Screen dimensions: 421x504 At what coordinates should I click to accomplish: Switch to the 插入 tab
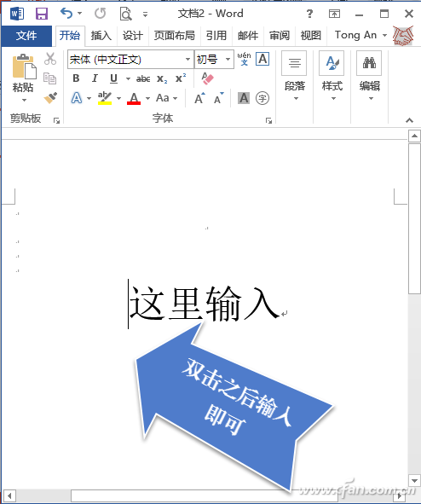pyautogui.click(x=101, y=35)
